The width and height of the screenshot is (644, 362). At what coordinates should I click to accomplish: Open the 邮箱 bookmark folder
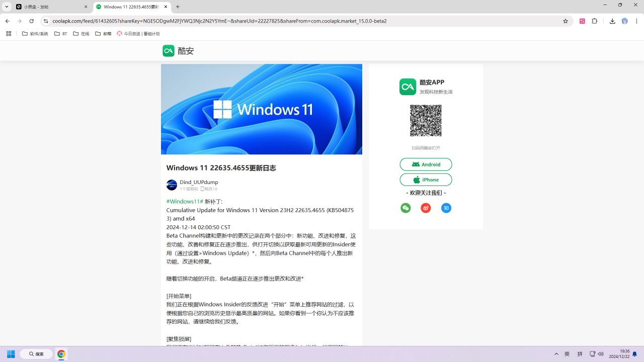pyautogui.click(x=104, y=34)
